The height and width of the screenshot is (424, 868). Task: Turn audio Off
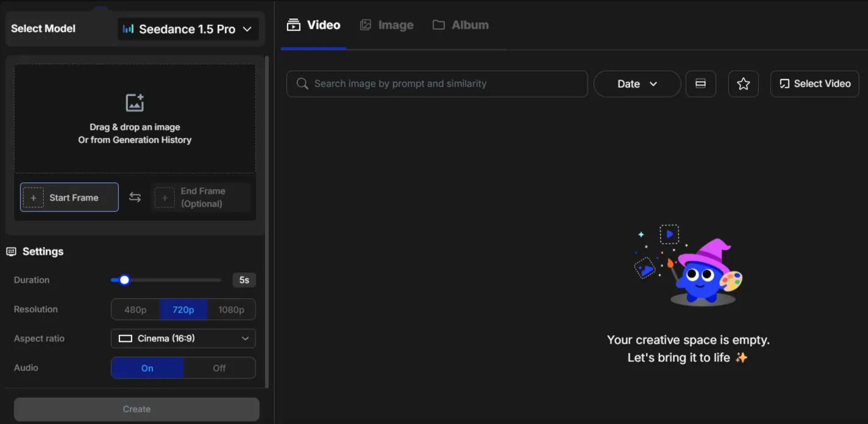pos(219,368)
